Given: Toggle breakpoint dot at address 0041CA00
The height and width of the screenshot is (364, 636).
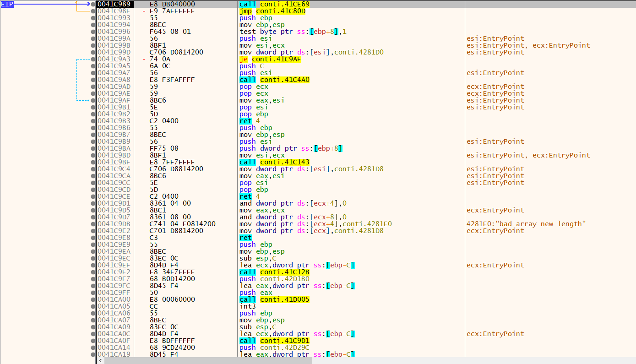Looking at the screenshot, I should 93,299.
